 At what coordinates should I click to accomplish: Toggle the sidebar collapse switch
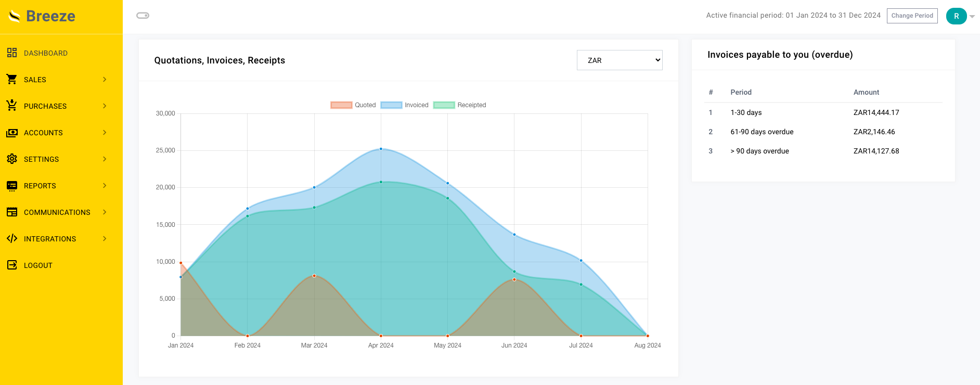143,16
